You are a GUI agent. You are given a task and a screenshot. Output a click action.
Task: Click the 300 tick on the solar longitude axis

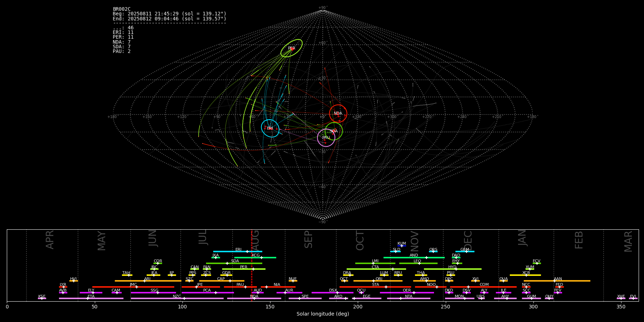pos(533,307)
